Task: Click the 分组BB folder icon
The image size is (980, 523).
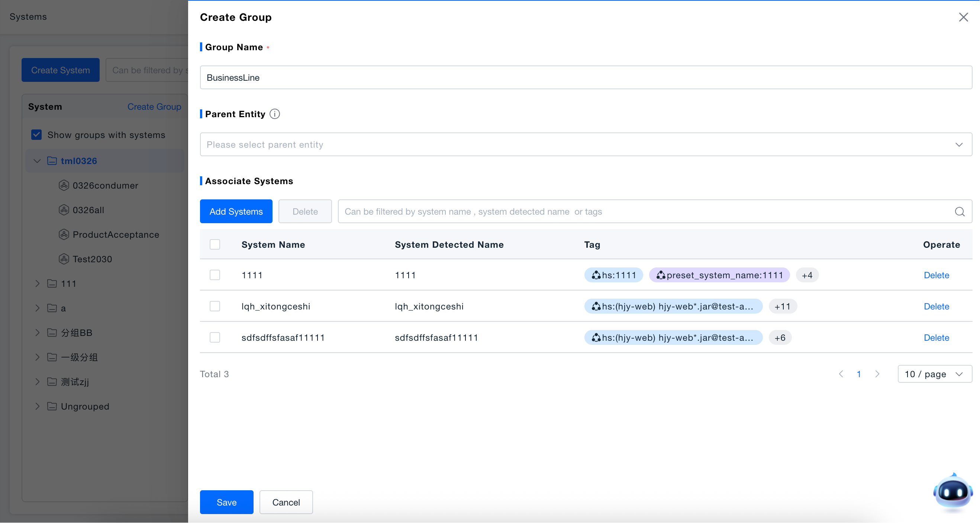Action: coord(52,333)
